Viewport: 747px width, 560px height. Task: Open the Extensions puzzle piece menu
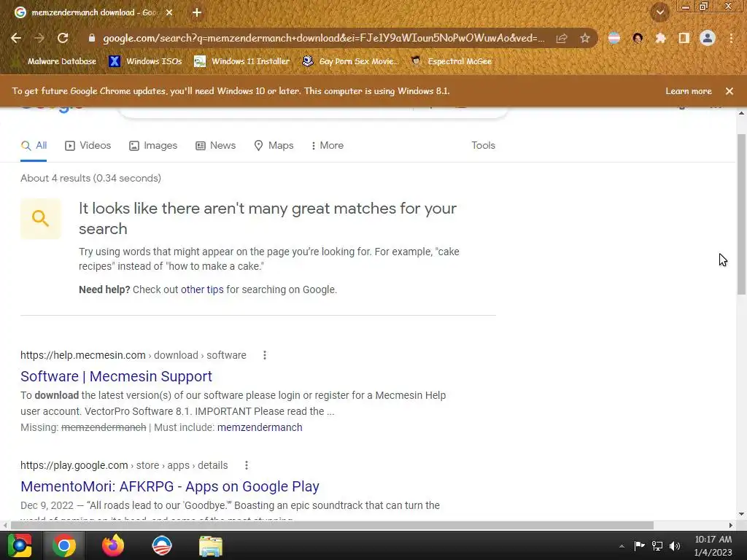(x=661, y=38)
